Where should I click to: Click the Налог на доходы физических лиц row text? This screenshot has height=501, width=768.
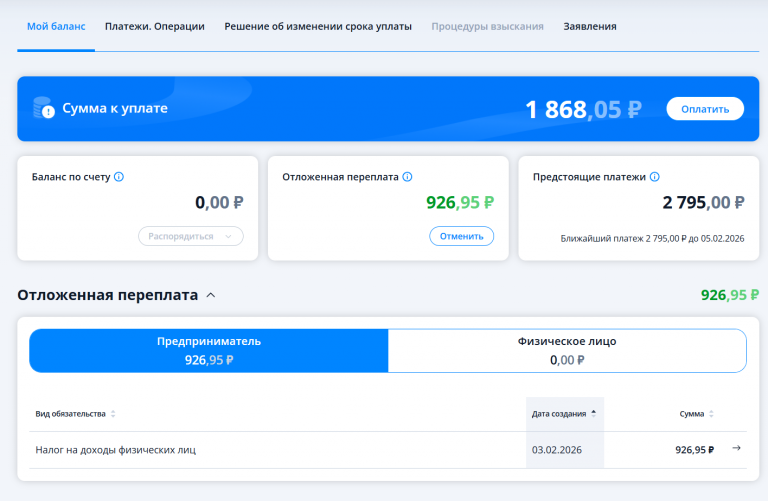[x=116, y=450]
